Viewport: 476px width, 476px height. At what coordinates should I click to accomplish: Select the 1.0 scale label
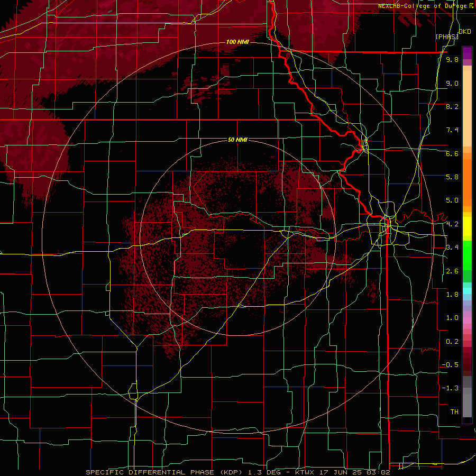tap(452, 318)
